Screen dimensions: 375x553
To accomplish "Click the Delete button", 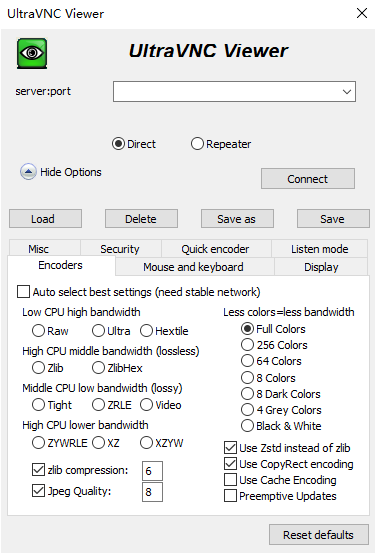I will 141,219.
